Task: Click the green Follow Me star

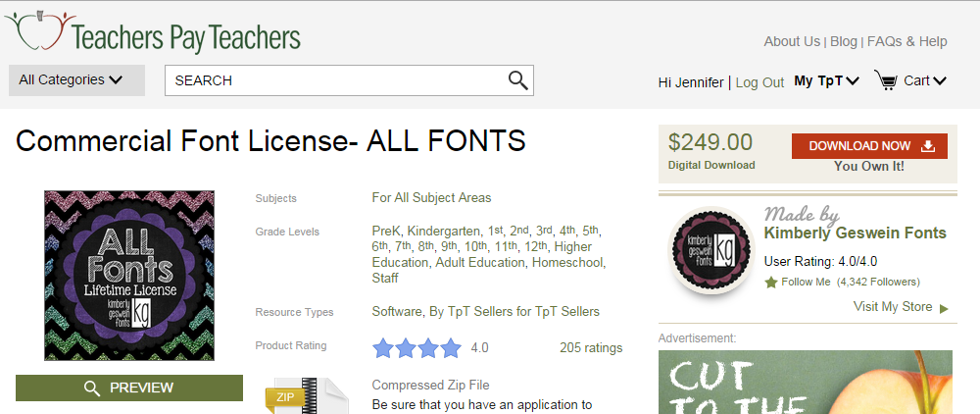Action: pos(771,282)
